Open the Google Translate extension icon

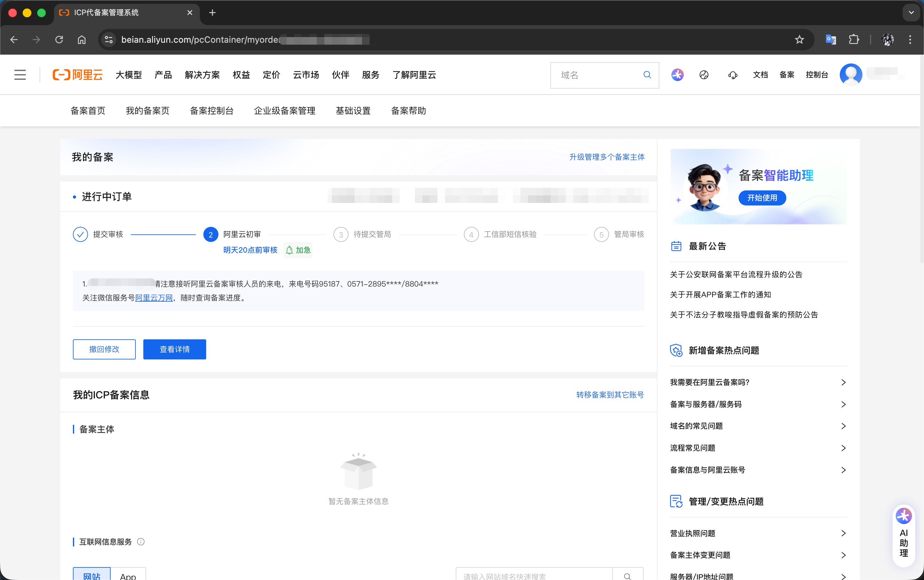coord(830,40)
